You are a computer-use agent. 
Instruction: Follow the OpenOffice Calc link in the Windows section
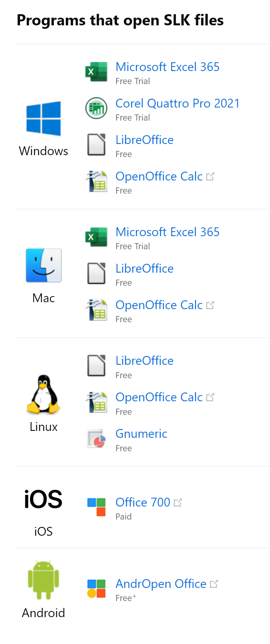[x=159, y=176]
